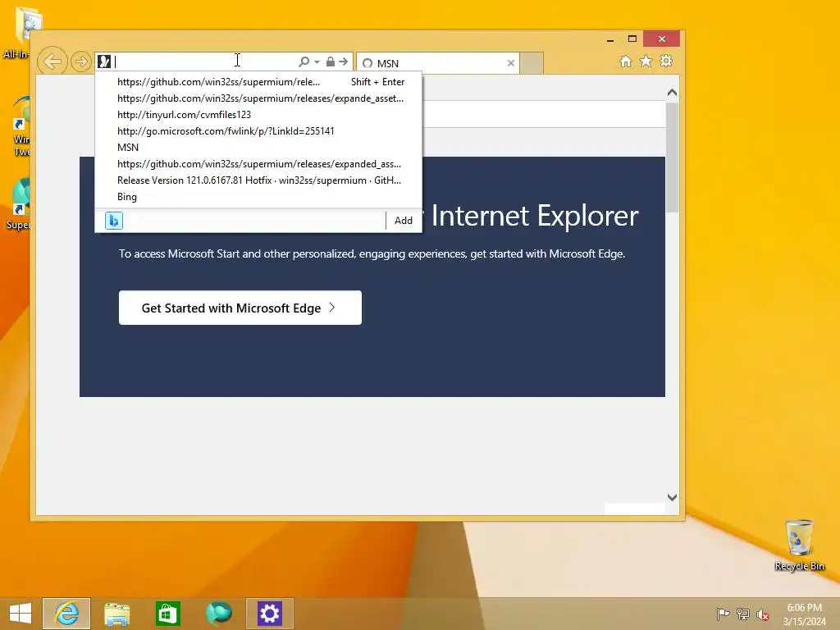Click the security lock icon
This screenshot has height=630, width=840.
[331, 62]
